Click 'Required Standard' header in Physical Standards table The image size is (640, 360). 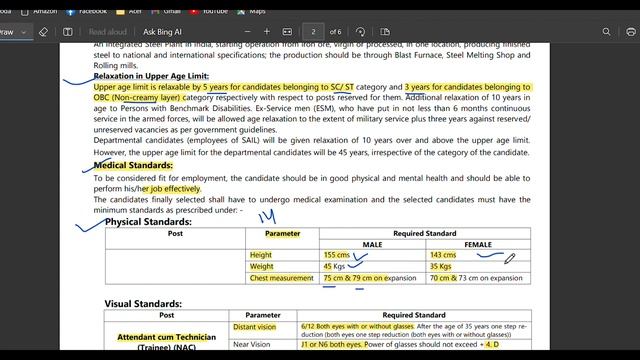coord(424,233)
